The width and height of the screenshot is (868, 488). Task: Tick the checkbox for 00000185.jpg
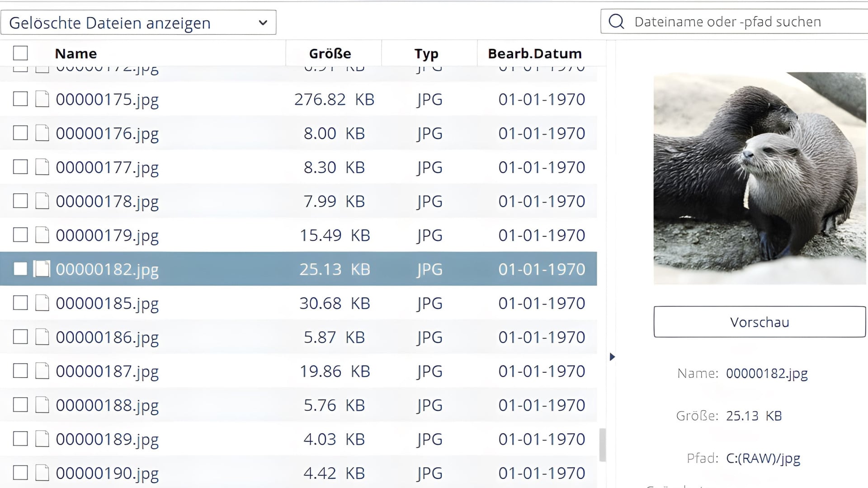(x=20, y=303)
